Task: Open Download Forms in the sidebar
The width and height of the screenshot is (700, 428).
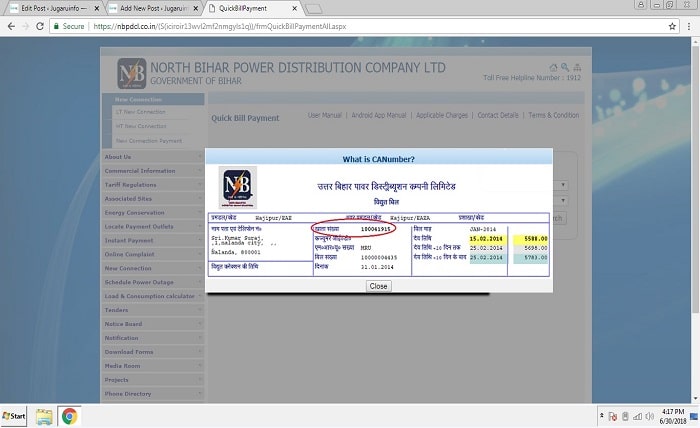Action: (153, 352)
